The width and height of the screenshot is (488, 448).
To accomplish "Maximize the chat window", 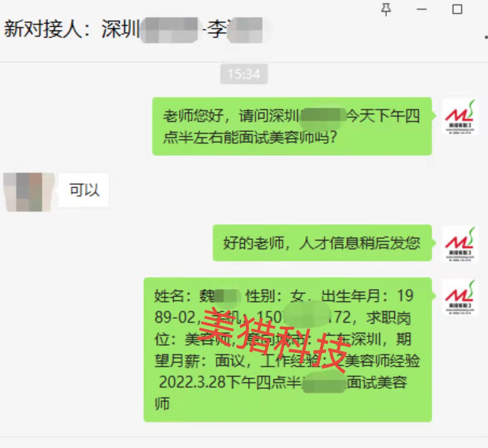I will [457, 9].
